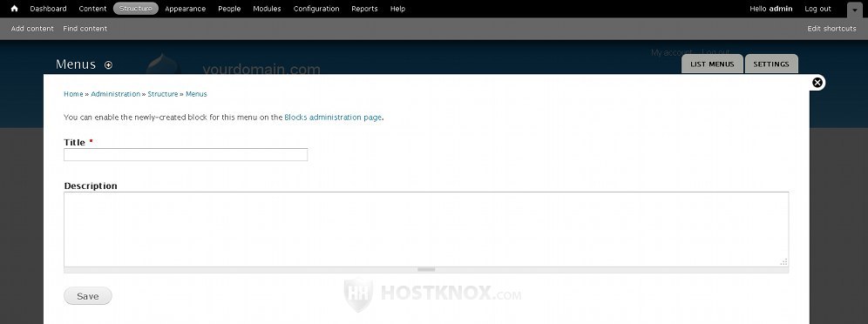Screen dimensions: 868x324
Task: Open the Dashboard menu item
Action: (48, 9)
